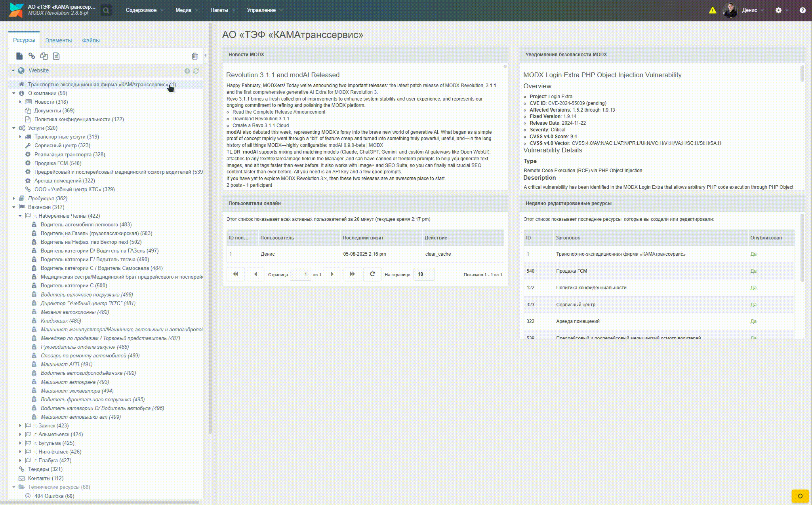Open Create a Revo 3.1.1 Cloud link
Image resolution: width=812 pixels, height=505 pixels.
point(261,125)
